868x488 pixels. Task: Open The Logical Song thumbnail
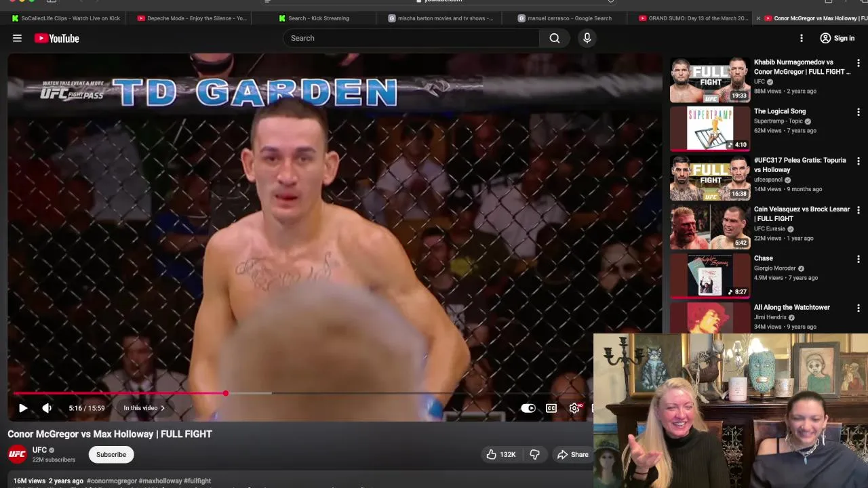click(710, 129)
